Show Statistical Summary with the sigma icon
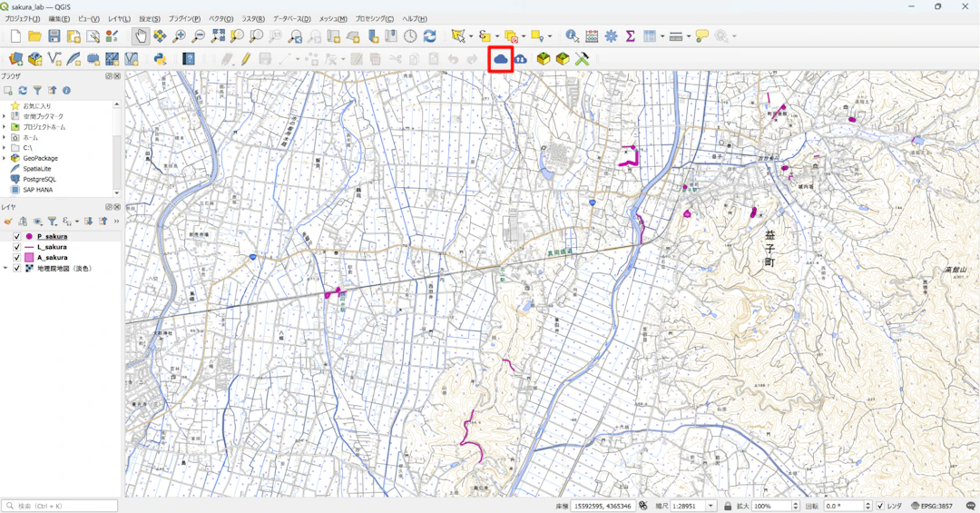The height and width of the screenshot is (513, 980). [x=630, y=36]
